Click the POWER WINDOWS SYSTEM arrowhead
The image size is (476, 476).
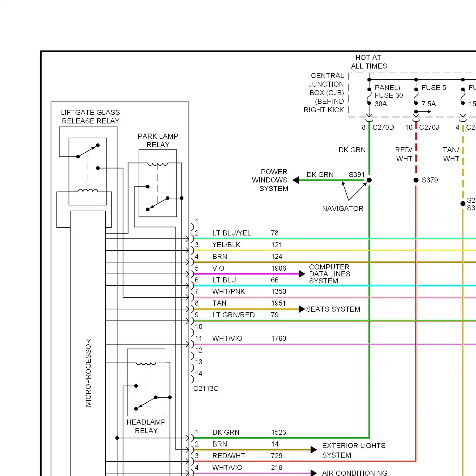[x=295, y=180]
